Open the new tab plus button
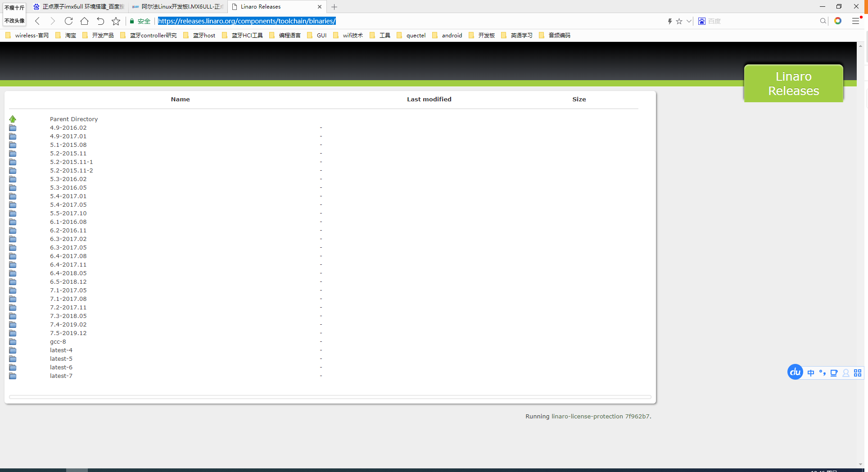 click(x=334, y=7)
